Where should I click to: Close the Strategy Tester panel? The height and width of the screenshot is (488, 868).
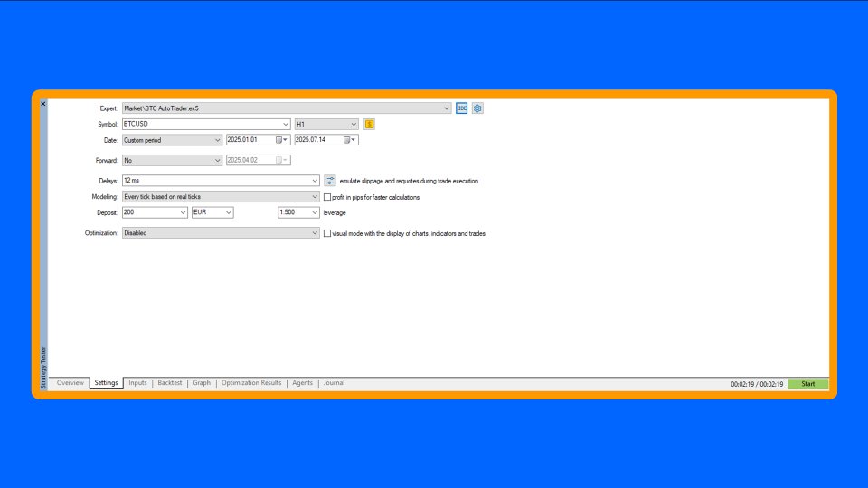click(43, 104)
